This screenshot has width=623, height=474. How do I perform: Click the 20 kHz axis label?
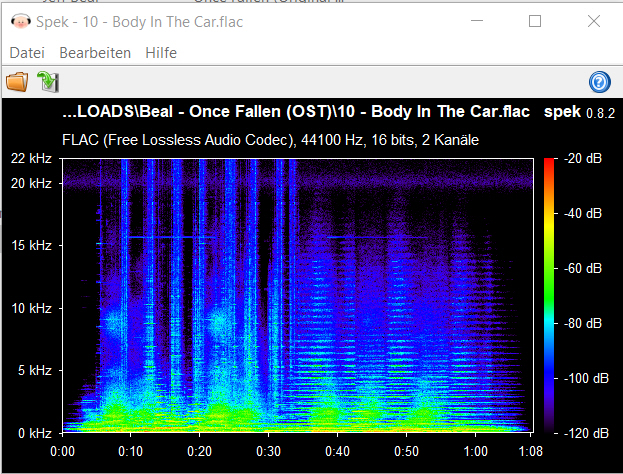pos(31,183)
